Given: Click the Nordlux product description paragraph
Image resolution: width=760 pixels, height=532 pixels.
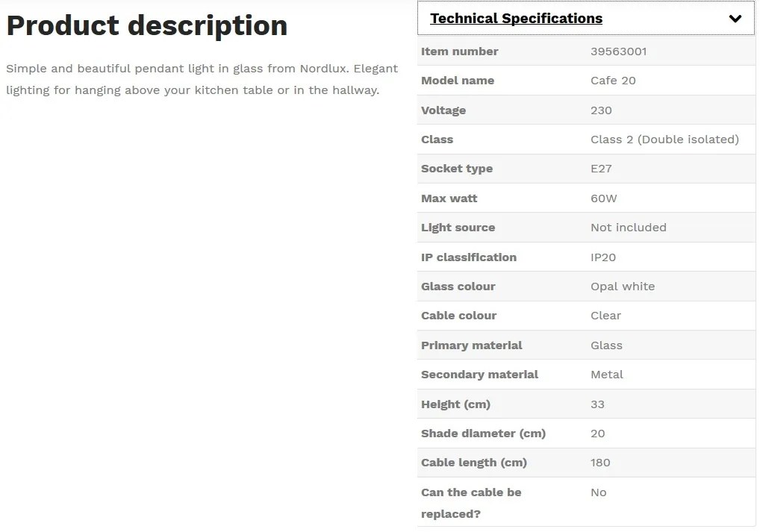Looking at the screenshot, I should [x=202, y=79].
